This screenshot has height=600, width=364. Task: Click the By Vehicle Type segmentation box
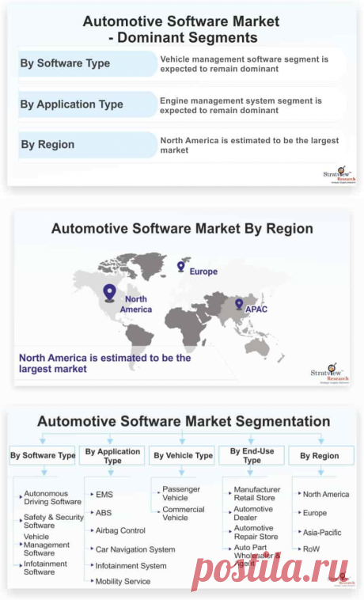pyautogui.click(x=183, y=456)
